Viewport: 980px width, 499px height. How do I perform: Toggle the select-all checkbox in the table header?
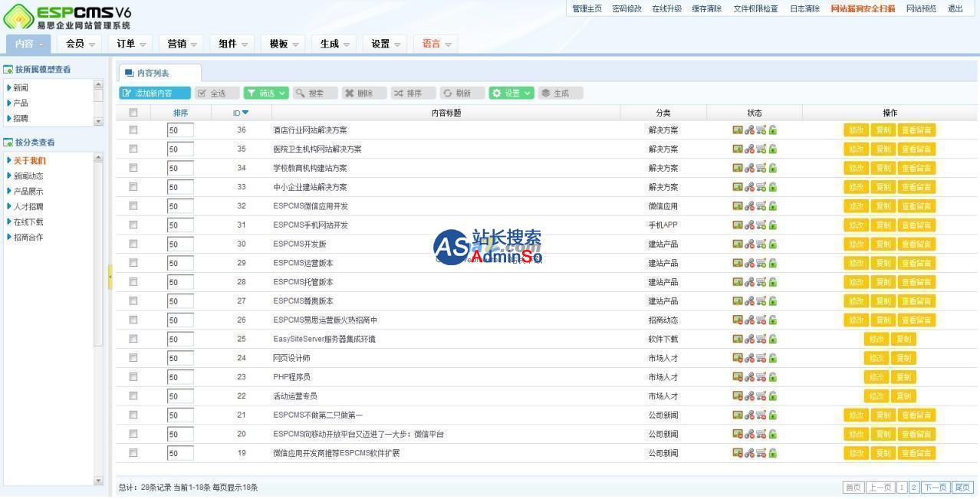point(133,113)
